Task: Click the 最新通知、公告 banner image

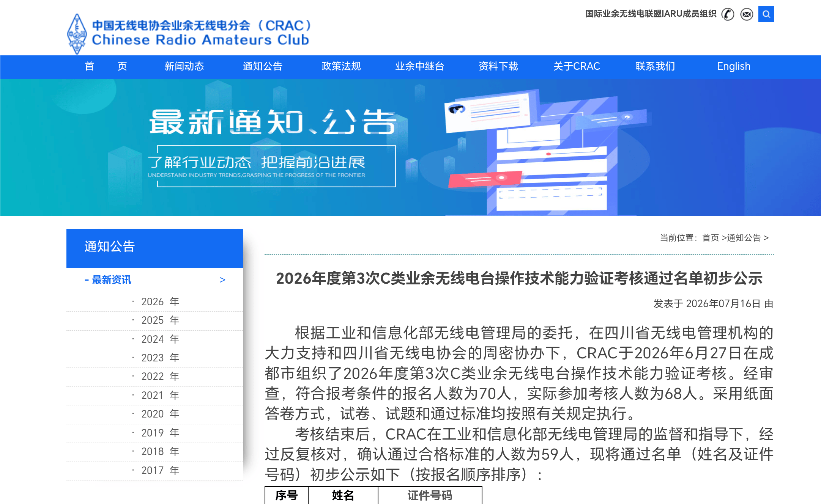Action: point(410,147)
